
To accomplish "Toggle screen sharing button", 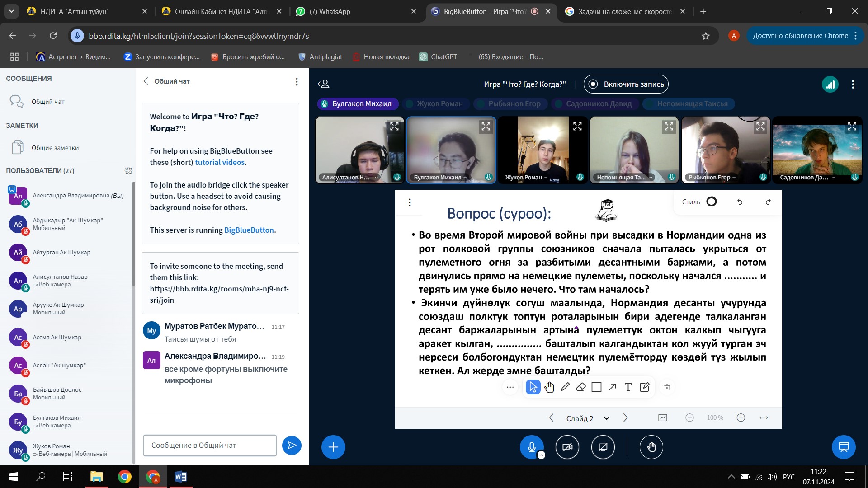I will 603,447.
